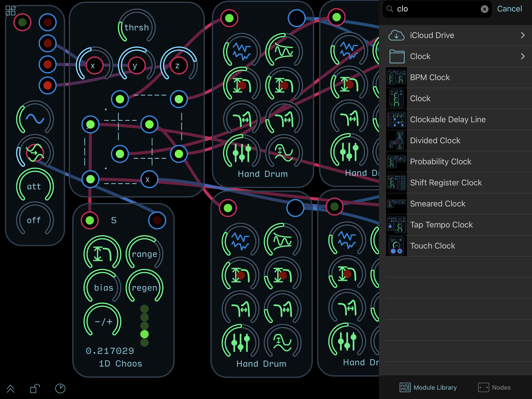532x399 pixels.
Task: Switch to the Module Library tab
Action: pyautogui.click(x=428, y=388)
